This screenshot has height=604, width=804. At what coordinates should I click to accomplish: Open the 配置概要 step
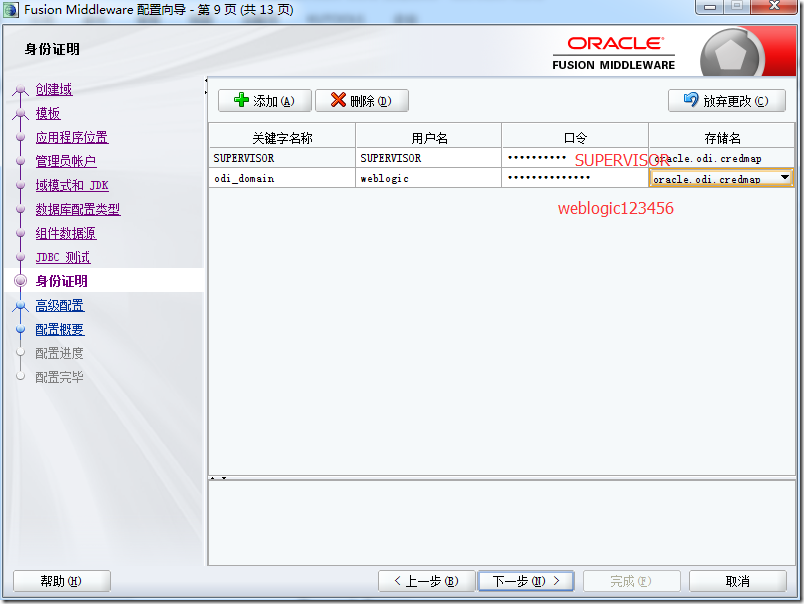point(59,330)
